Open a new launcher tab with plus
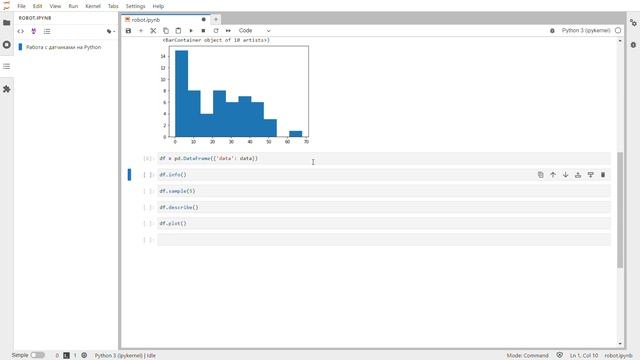 pos(216,19)
